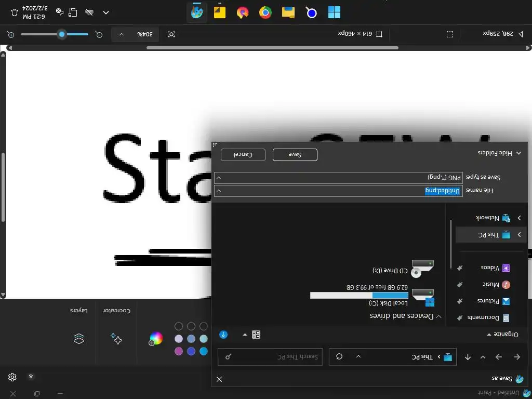This screenshot has height=399, width=532.
Task: Unpin the Documents pin icon
Action: click(x=460, y=318)
